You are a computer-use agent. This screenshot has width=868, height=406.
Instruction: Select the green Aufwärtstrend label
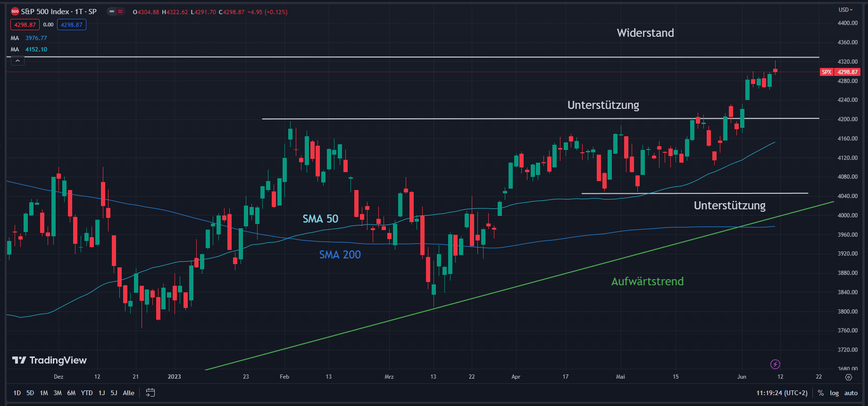(647, 282)
